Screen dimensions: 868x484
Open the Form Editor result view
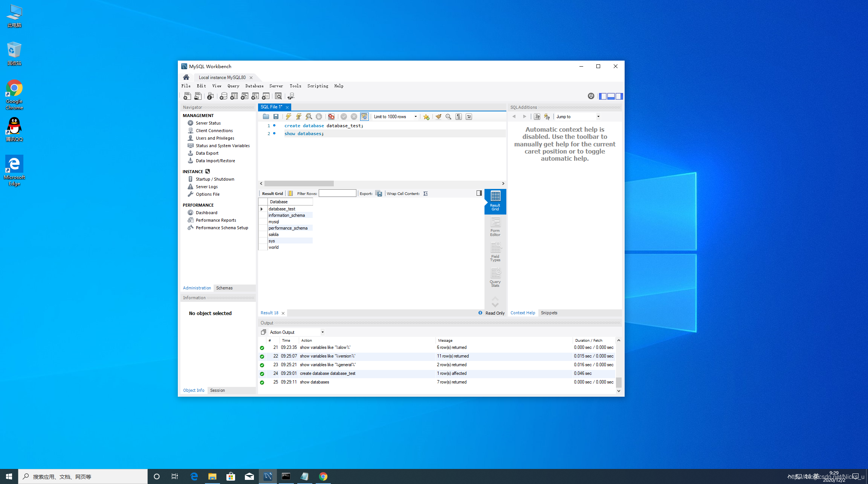pyautogui.click(x=495, y=227)
